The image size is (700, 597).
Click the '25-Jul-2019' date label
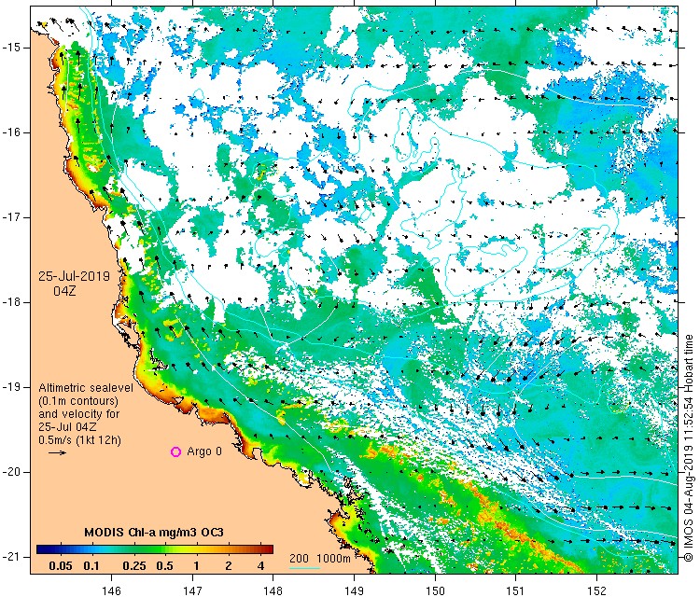[x=74, y=276]
